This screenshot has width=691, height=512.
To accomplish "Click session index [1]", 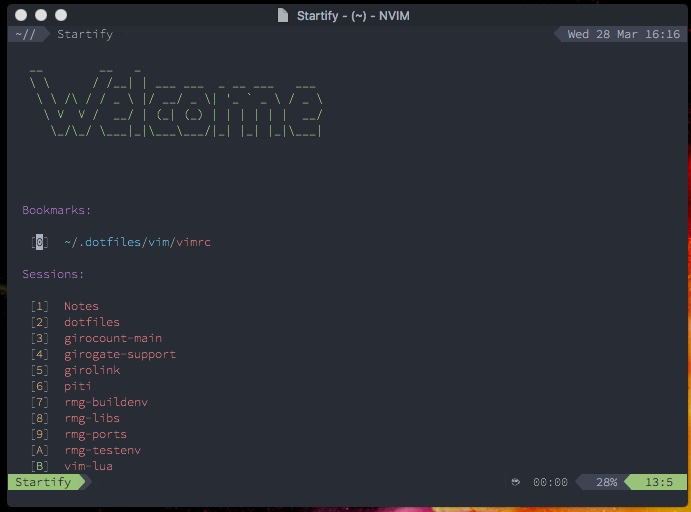I will [39, 306].
